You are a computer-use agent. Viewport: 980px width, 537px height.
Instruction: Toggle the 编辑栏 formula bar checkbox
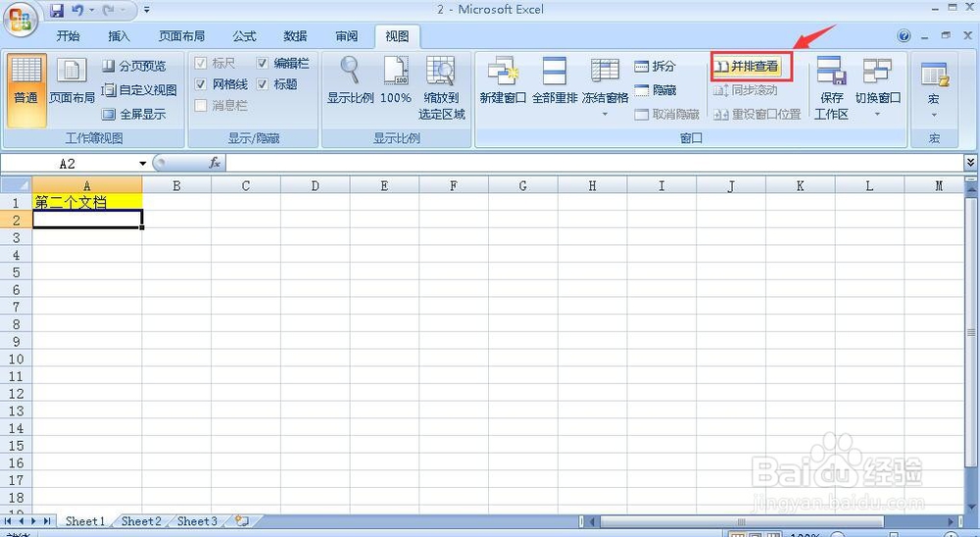(x=263, y=63)
